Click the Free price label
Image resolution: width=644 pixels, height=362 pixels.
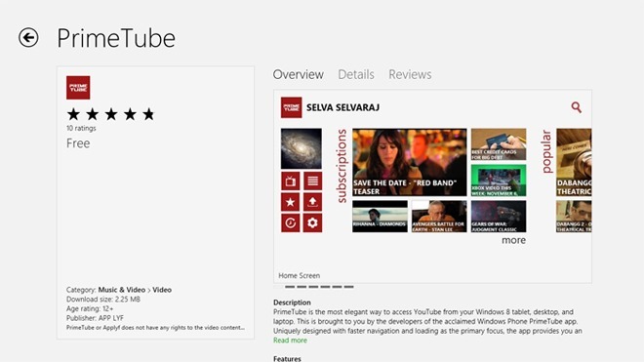tap(78, 143)
